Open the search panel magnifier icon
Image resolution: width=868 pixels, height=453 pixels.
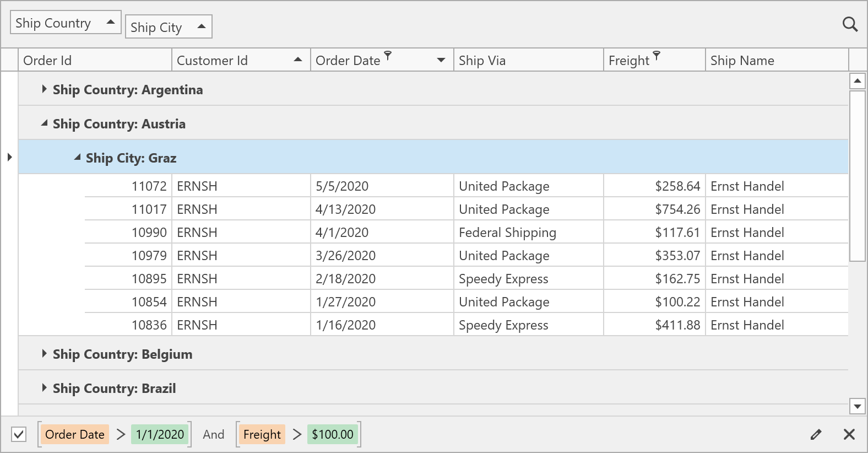coord(850,24)
